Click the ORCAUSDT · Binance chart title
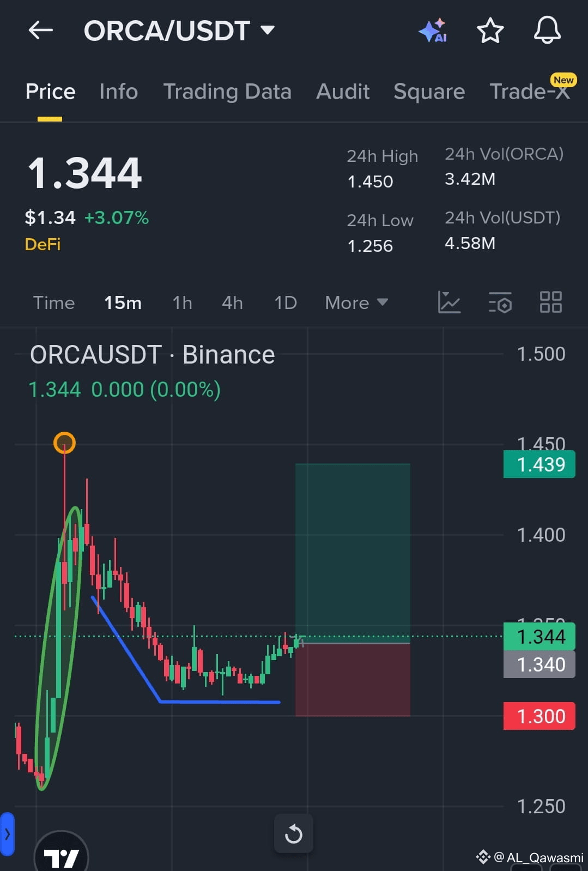 point(153,355)
